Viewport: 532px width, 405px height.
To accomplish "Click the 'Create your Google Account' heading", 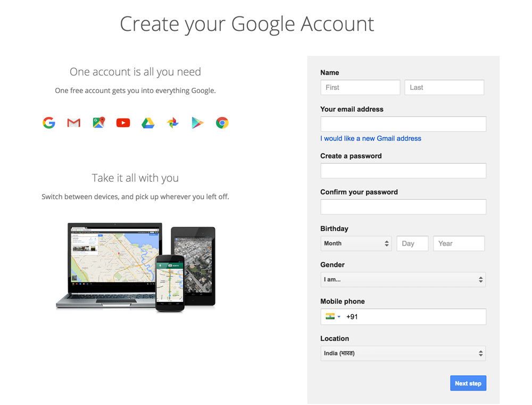I will 247,24.
